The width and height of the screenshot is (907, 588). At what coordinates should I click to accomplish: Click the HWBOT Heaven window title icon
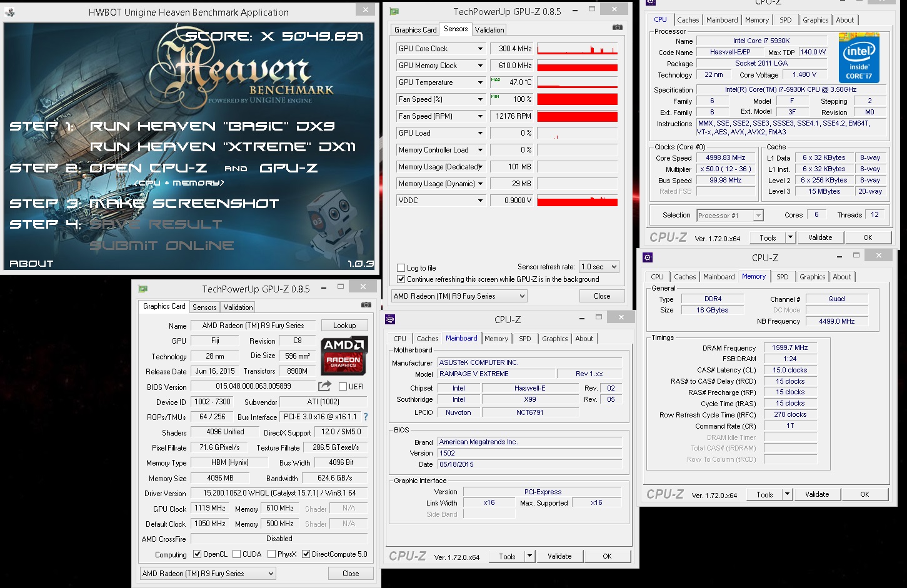(9, 12)
